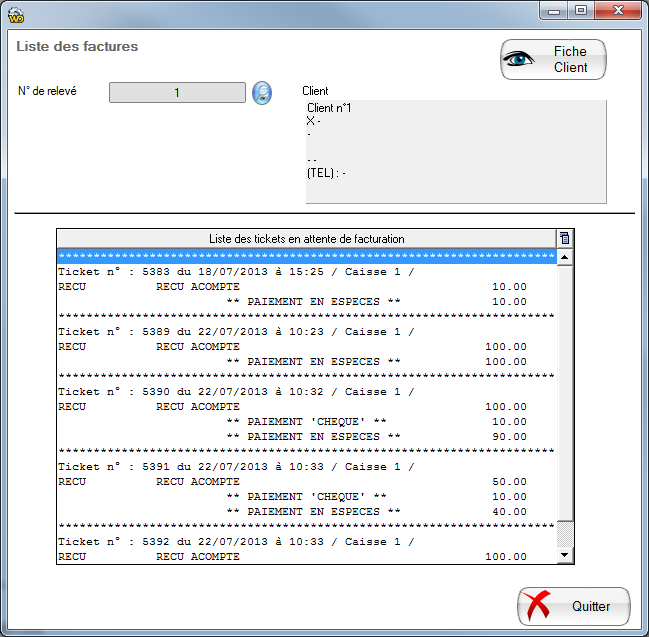
Task: Click the scrollbar track below the thumb
Action: tap(565, 534)
